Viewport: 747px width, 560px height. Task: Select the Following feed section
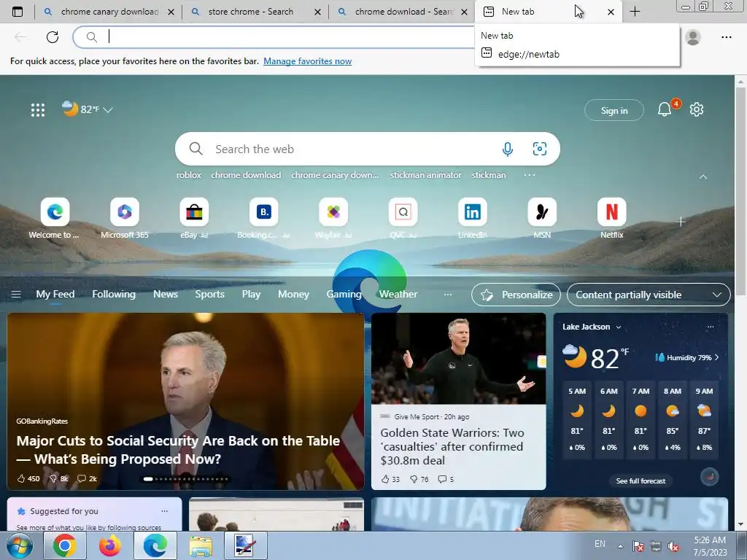(114, 295)
